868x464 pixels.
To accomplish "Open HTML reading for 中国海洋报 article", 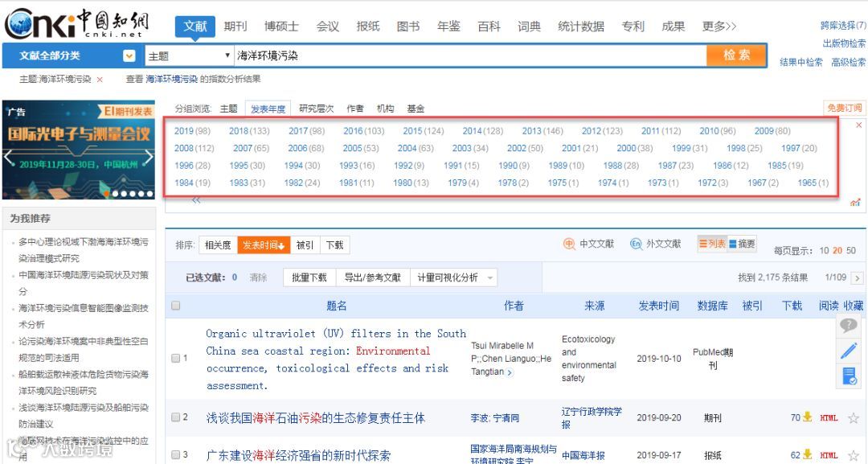I will tap(829, 456).
